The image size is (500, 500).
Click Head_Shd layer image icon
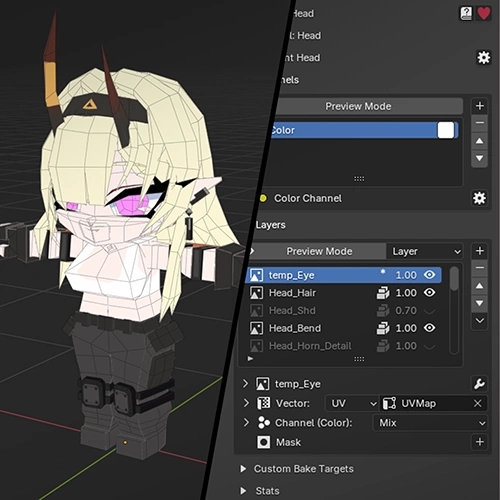point(256,310)
